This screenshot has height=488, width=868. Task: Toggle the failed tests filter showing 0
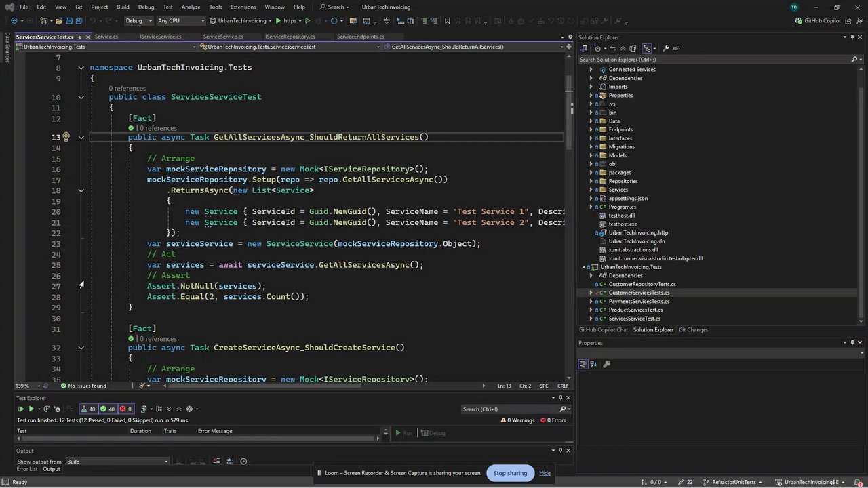coord(126,409)
